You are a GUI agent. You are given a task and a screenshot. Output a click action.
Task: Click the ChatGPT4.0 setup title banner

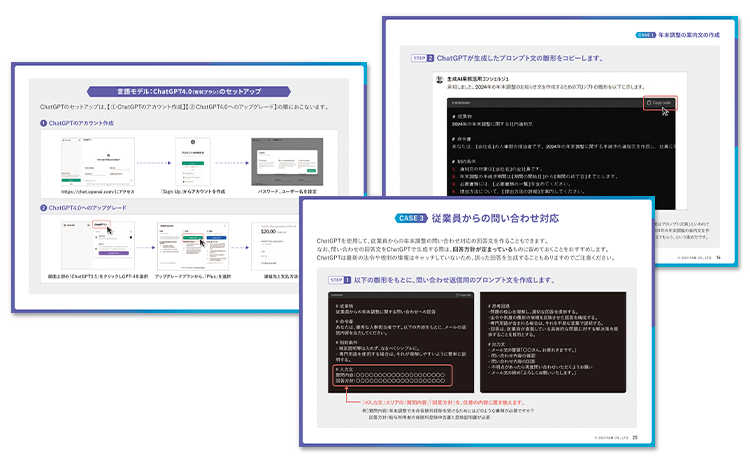[188, 88]
